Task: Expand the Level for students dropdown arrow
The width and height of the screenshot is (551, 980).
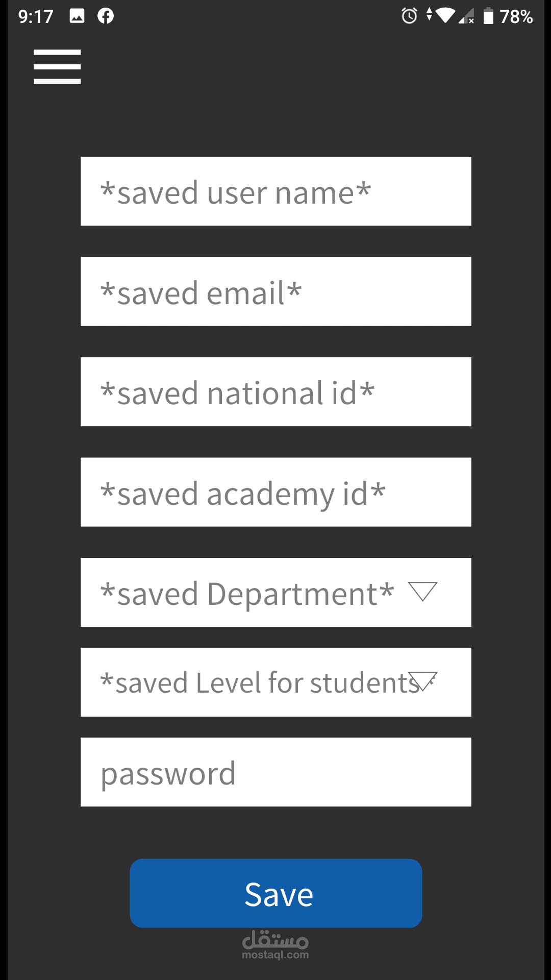Action: [424, 681]
